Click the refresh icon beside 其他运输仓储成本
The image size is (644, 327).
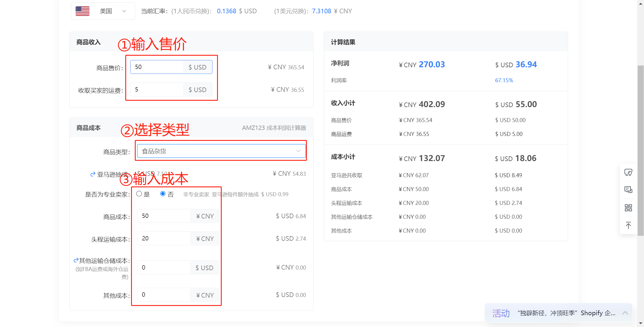click(76, 260)
